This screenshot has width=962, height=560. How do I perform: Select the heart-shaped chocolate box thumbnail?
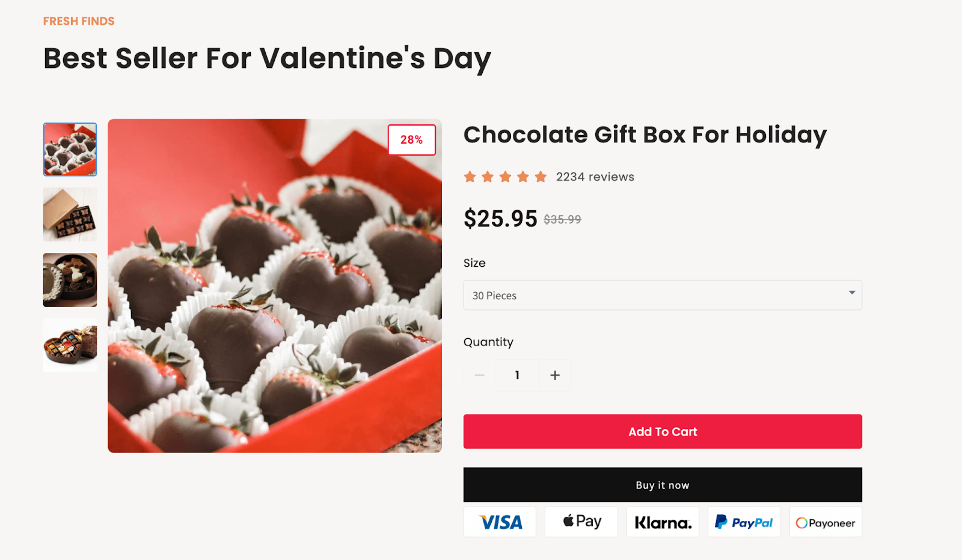click(70, 345)
